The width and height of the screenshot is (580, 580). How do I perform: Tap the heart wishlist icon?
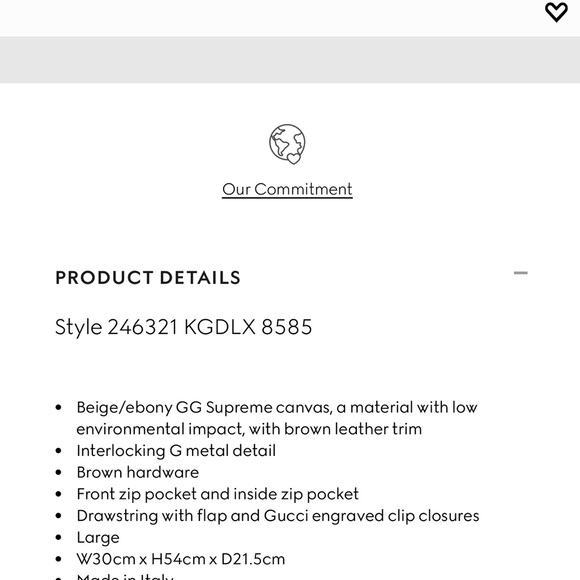pyautogui.click(x=556, y=12)
